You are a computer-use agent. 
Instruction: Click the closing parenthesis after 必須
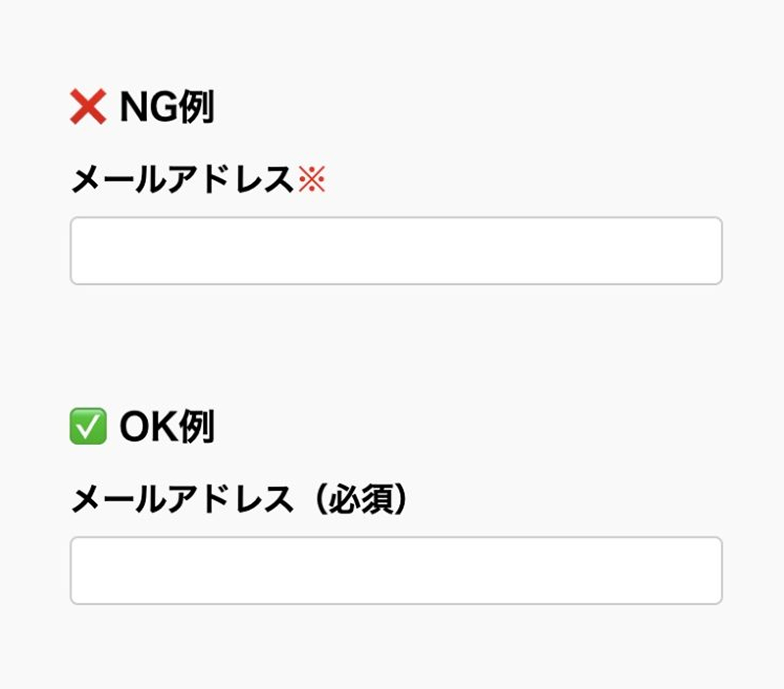pos(400,499)
